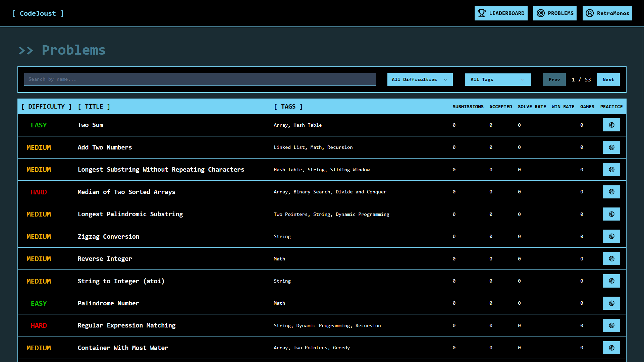The image size is (644, 362).
Task: Practice the Regular Expression Matching problem
Action: (x=611, y=325)
